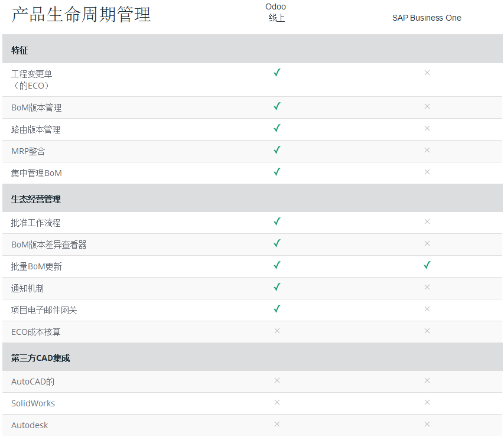Click SAP cross for SolidWorks
Image resolution: width=504 pixels, height=440 pixels.
pos(427,402)
